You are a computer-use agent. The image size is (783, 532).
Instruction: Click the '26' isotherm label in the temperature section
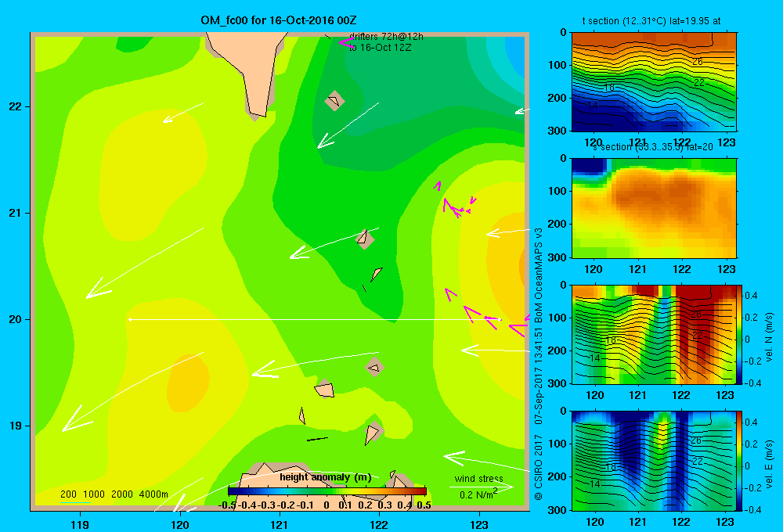pyautogui.click(x=697, y=61)
